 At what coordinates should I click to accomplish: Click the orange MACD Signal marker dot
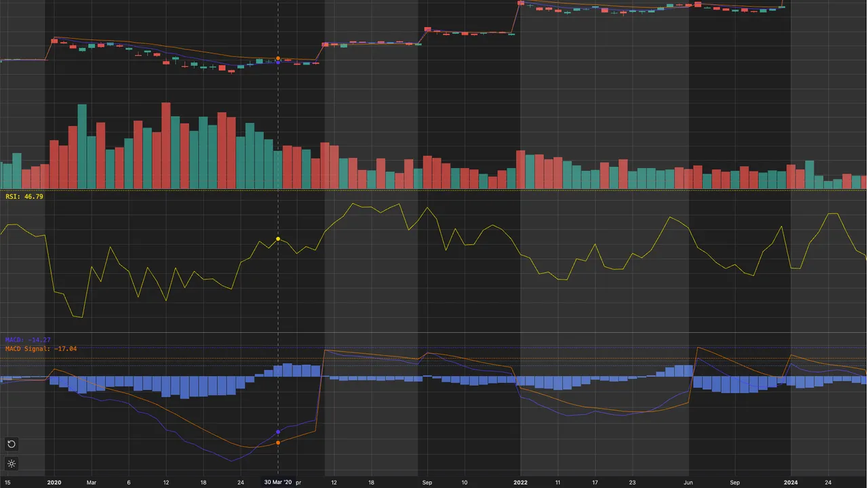[278, 443]
